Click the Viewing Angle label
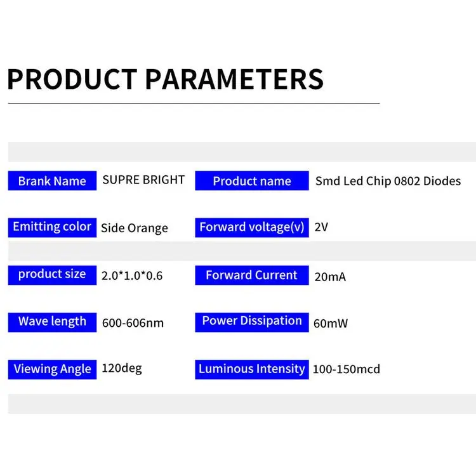 [52, 369]
